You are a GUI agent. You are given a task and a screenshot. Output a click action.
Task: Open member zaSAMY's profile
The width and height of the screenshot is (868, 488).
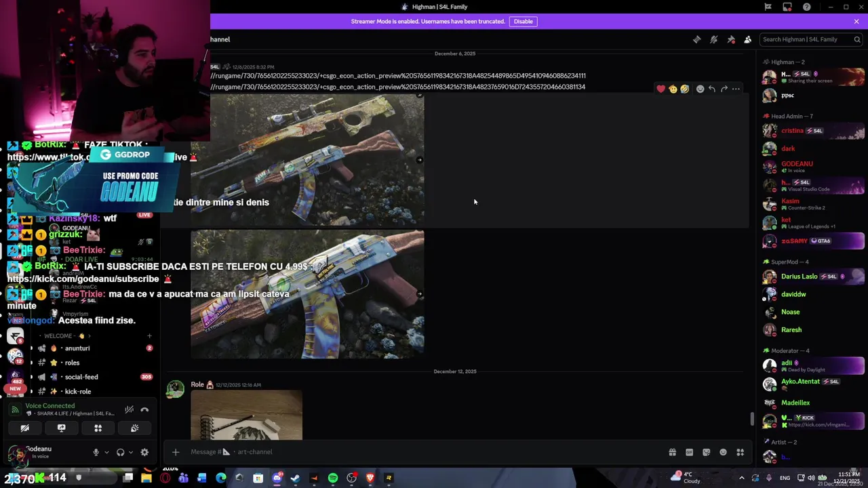[812, 241]
